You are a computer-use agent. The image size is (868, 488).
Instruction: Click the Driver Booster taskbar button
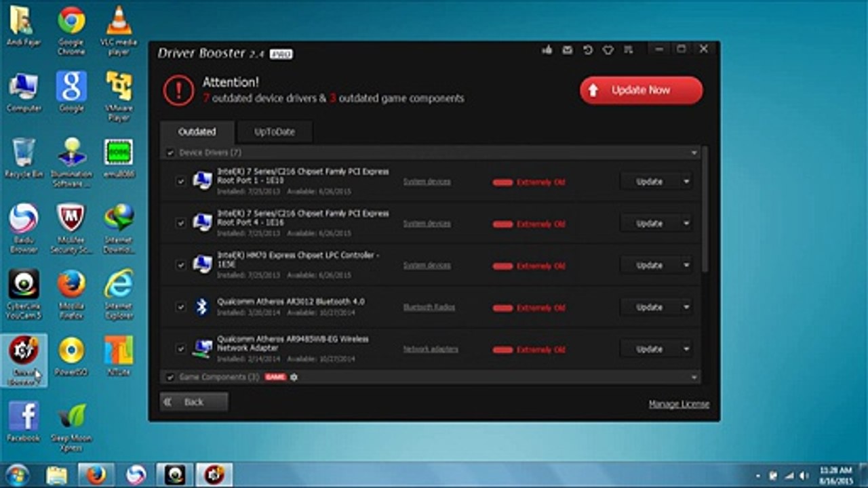[214, 475]
